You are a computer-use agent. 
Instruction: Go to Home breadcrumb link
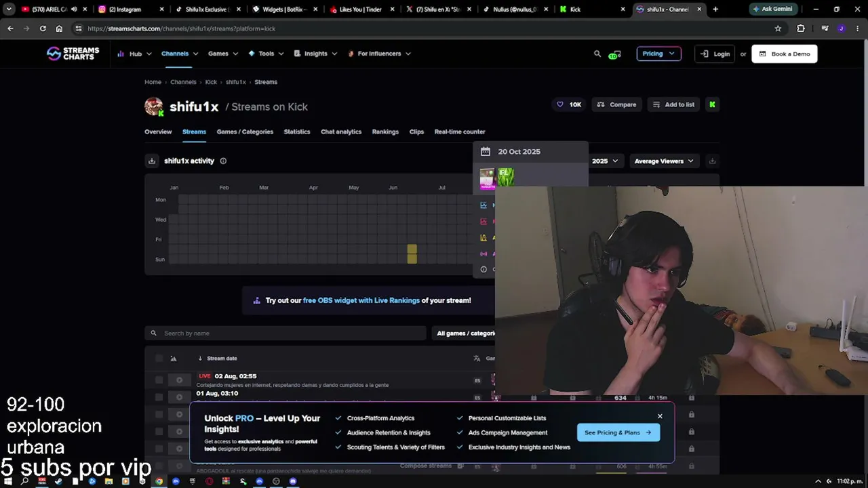click(153, 82)
